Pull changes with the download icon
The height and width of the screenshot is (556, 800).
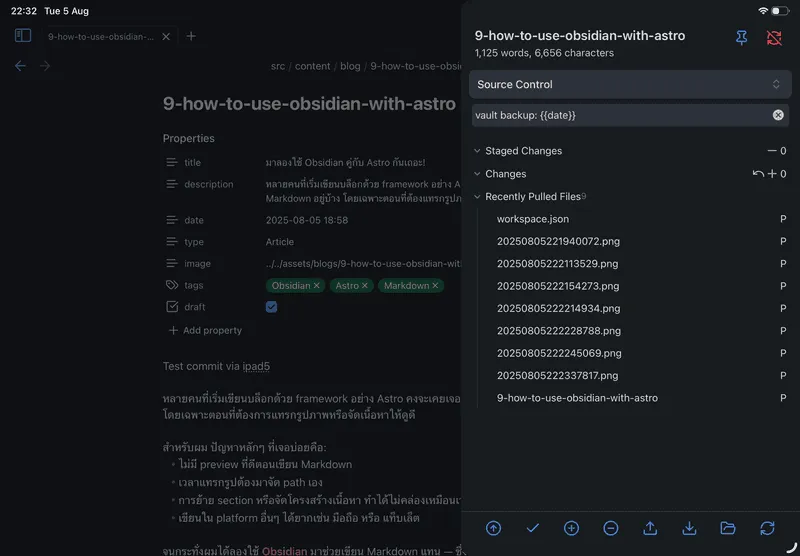(x=689, y=528)
